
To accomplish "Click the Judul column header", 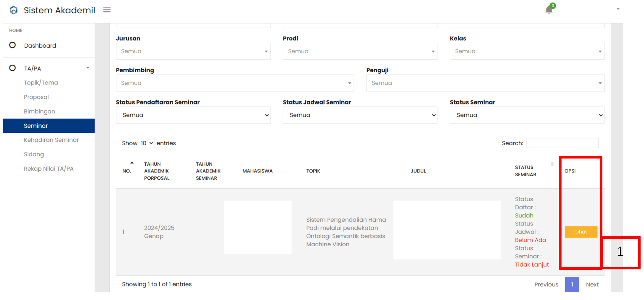I will [418, 171].
